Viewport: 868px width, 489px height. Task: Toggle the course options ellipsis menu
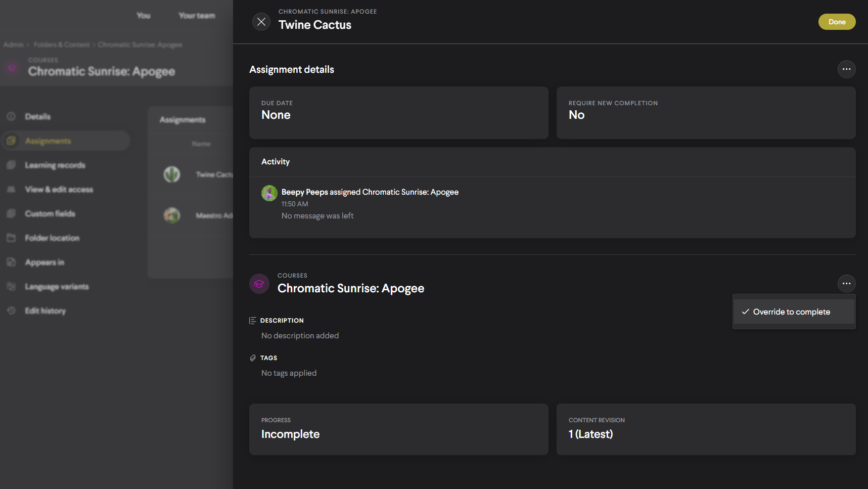tap(846, 284)
